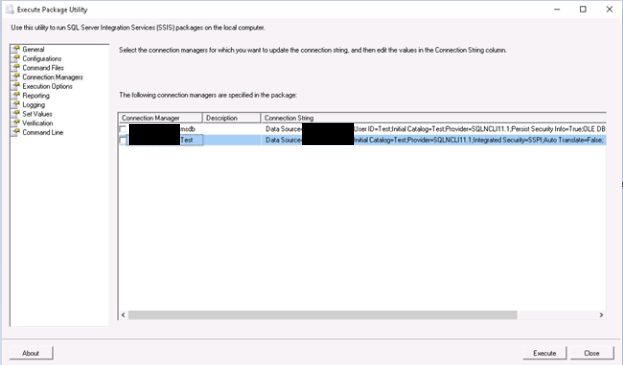Click the Execute button
This screenshot has width=623, height=365.
tap(544, 353)
